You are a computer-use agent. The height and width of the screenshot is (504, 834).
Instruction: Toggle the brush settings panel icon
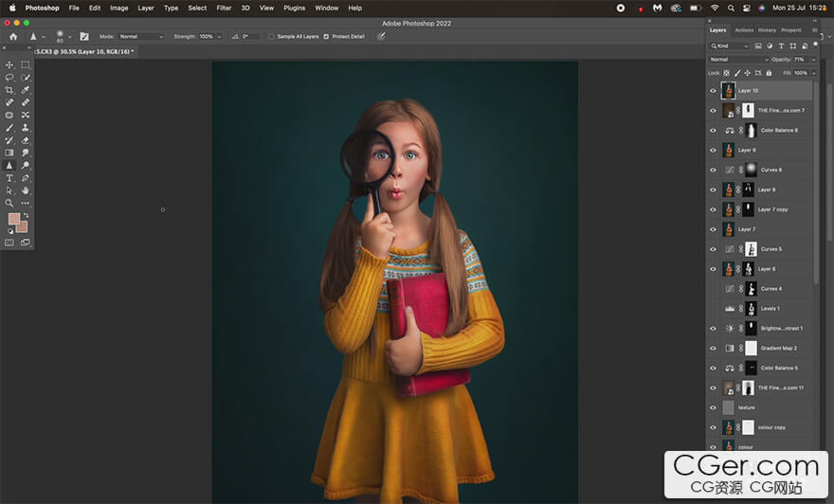point(84,36)
